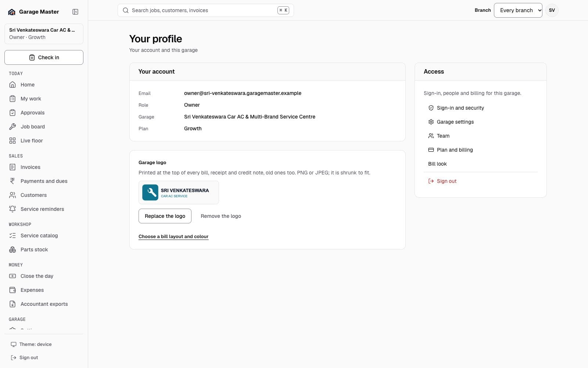The height and width of the screenshot is (368, 588).
Task: Click the shield icon beside Sign-in and security
Action: click(431, 108)
